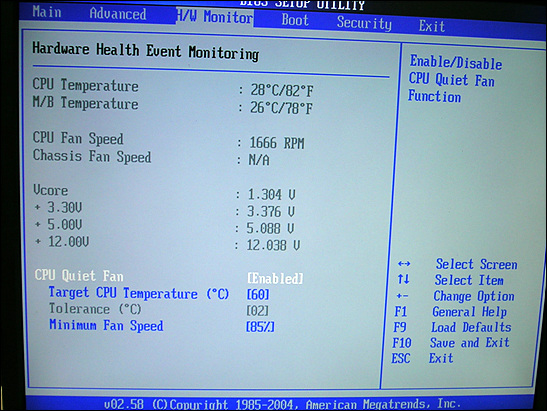Image resolution: width=547 pixels, height=411 pixels.
Task: Click the left-right arrows Select Screen icon
Action: (x=404, y=263)
